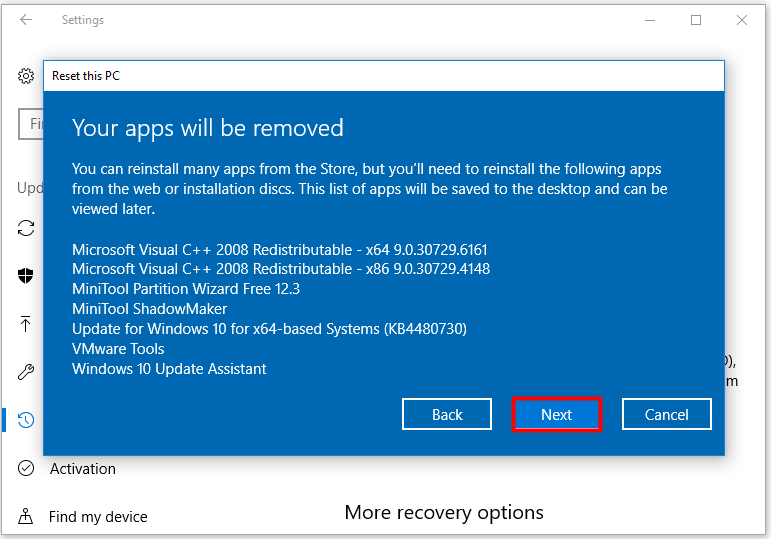The image size is (771, 539).
Task: Click the Back button in the Reset dialog
Action: click(446, 415)
